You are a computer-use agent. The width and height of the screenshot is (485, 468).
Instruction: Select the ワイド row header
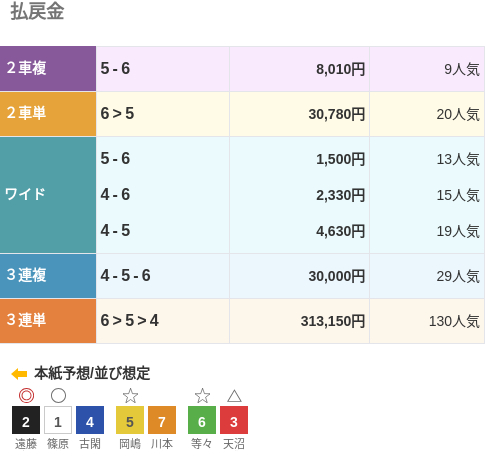[x=48, y=195]
